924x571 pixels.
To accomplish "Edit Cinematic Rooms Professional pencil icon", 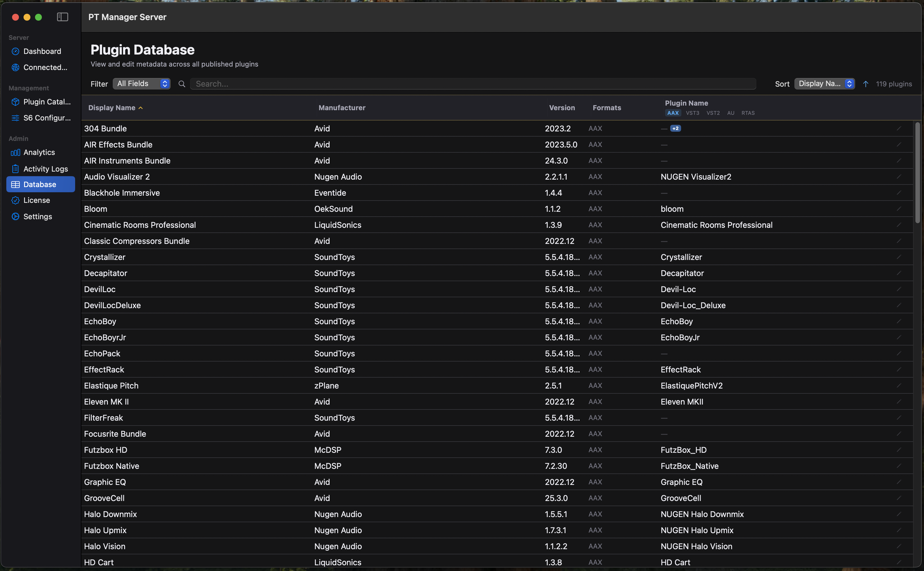I will click(x=899, y=225).
